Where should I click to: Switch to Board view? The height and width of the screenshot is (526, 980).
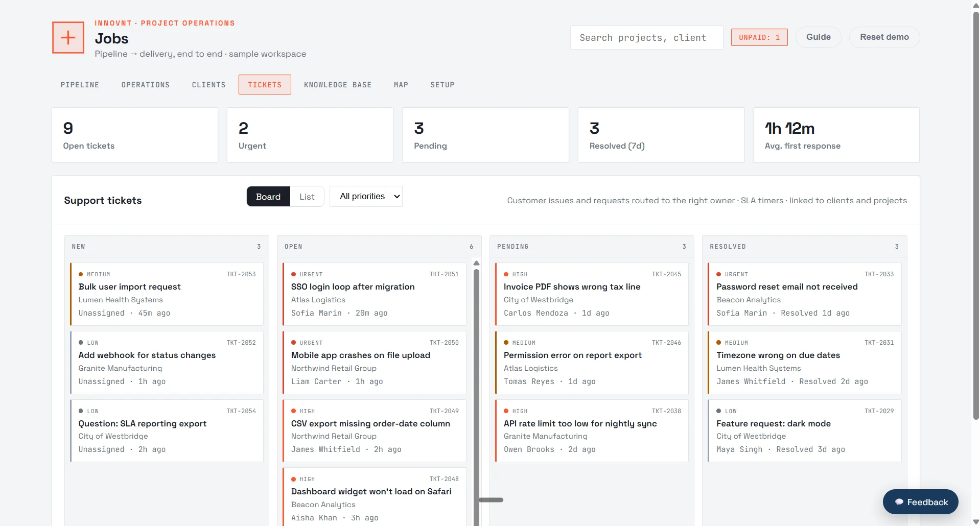tap(268, 197)
